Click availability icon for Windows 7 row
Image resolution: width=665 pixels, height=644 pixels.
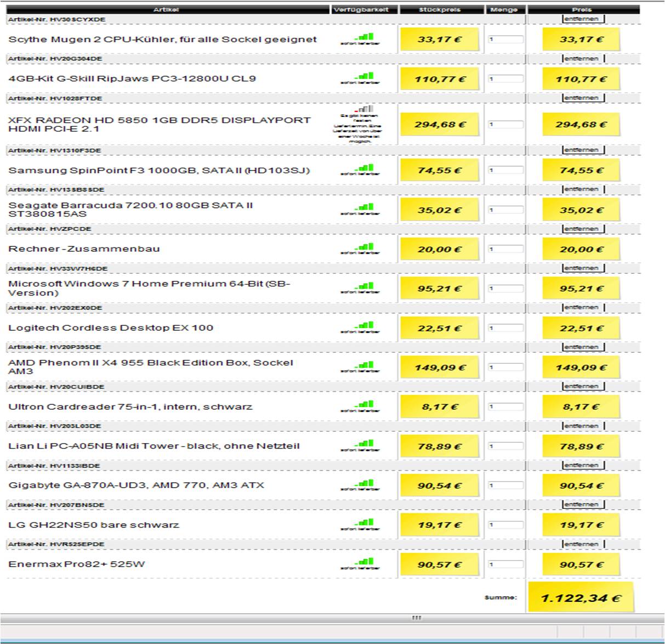coord(364,286)
